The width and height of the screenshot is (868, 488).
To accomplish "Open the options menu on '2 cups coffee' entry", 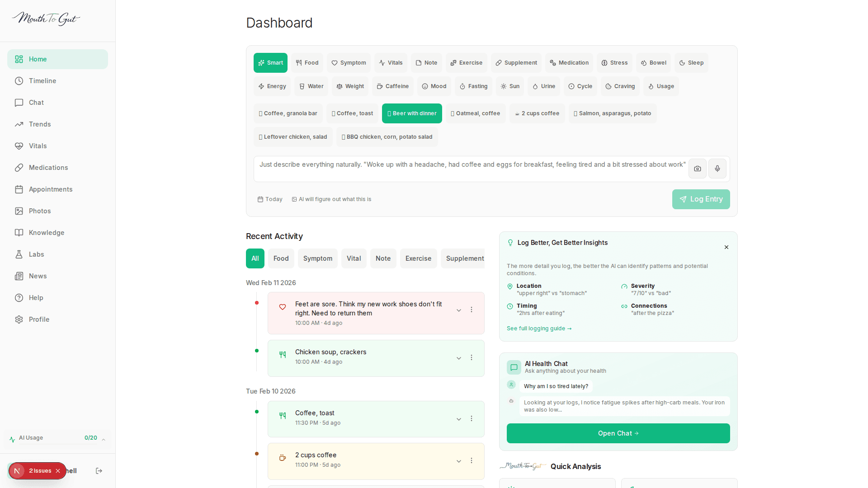I will pyautogui.click(x=472, y=460).
